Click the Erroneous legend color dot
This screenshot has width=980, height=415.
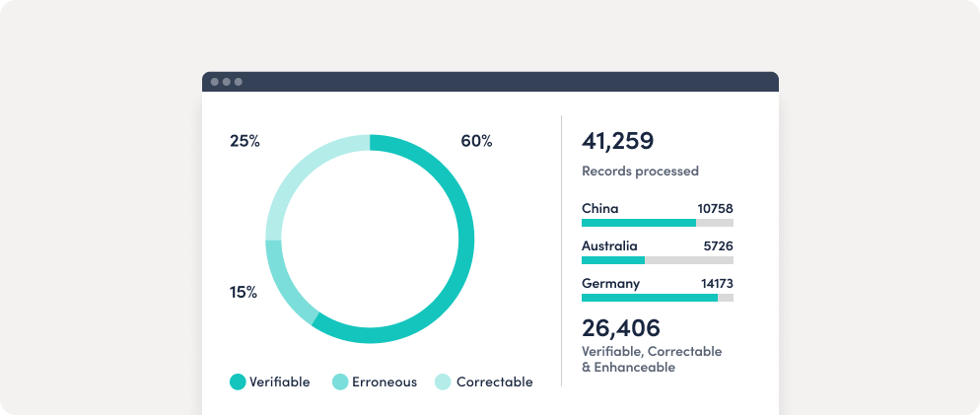pyautogui.click(x=340, y=381)
